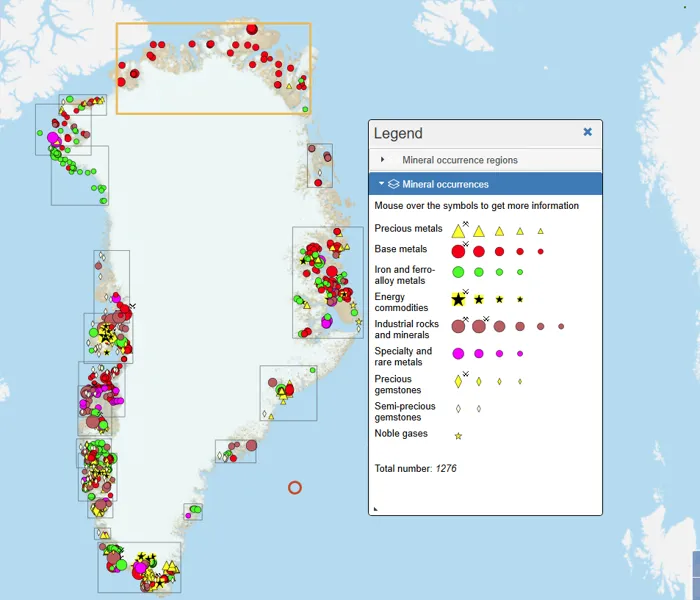Click the orange ring marker offshore
Image resolution: width=700 pixels, height=600 pixels.
[294, 487]
